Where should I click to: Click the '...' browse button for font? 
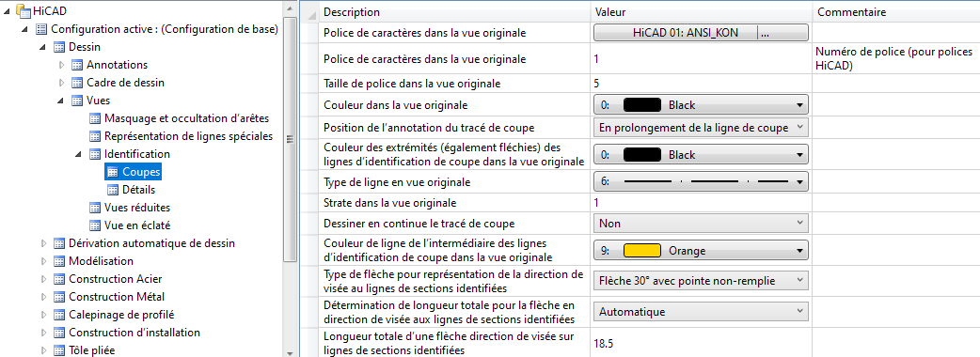(782, 33)
